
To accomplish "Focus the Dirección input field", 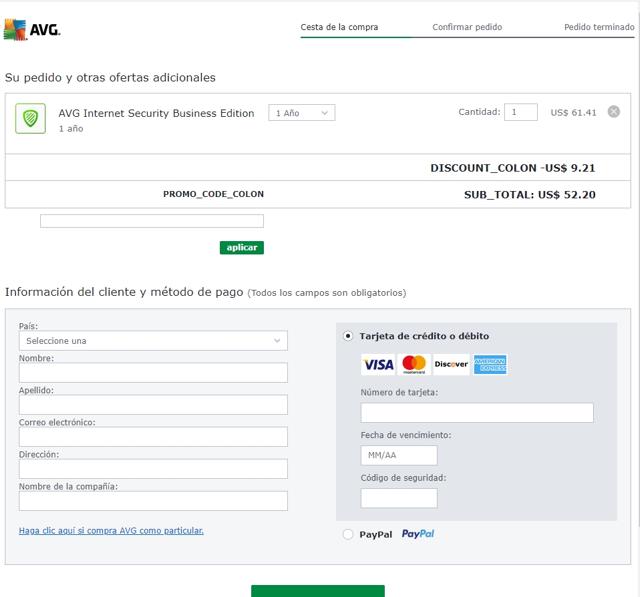I will click(x=153, y=469).
